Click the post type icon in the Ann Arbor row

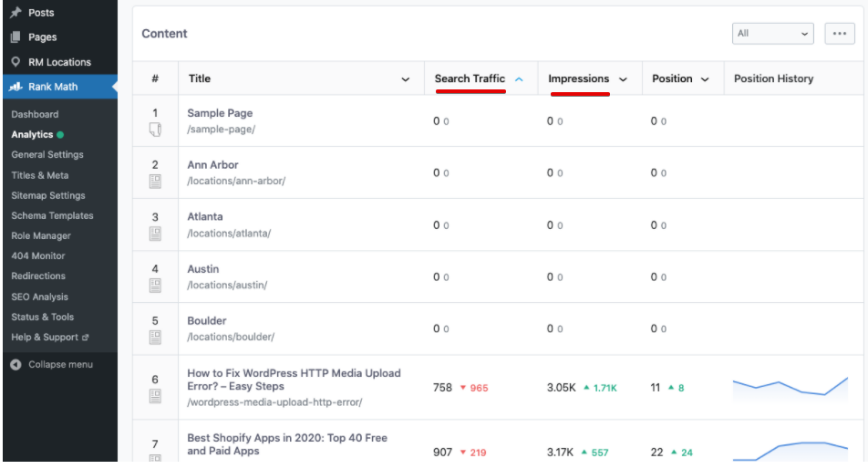click(155, 182)
